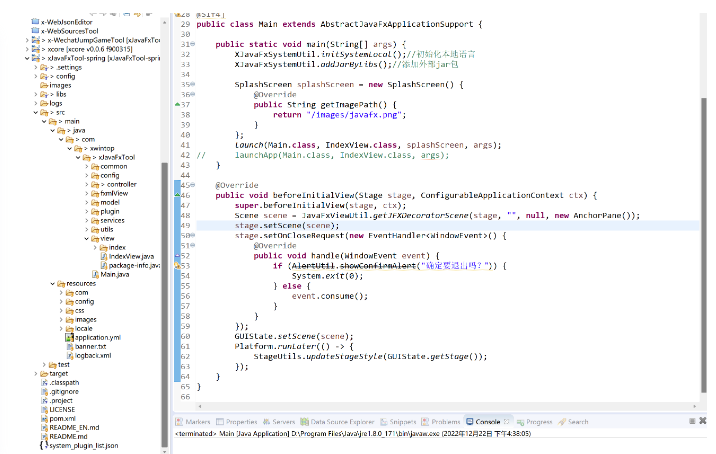Click the override marker at line 37
The width and height of the screenshot is (716, 454).
click(x=177, y=104)
